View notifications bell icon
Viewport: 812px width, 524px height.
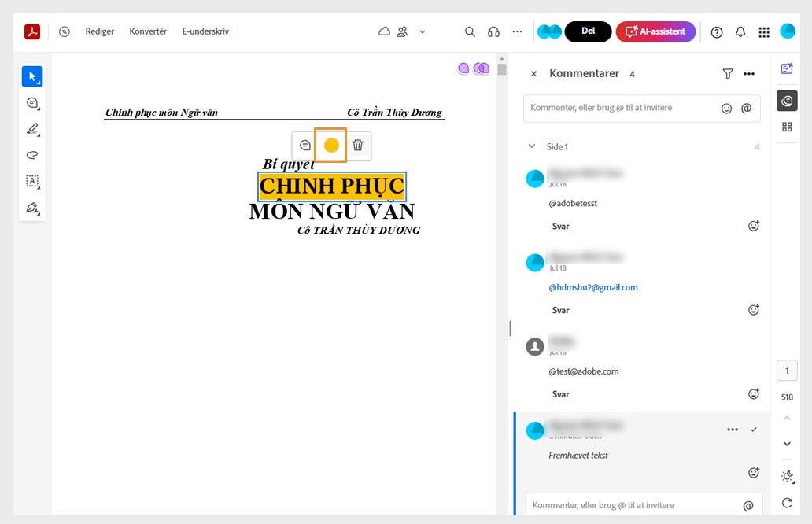pyautogui.click(x=740, y=32)
